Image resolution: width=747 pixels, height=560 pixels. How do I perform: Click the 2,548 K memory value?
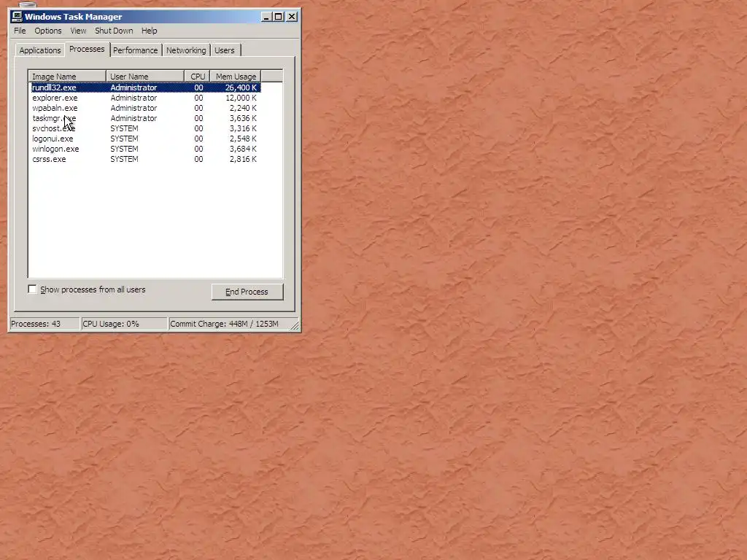point(243,139)
